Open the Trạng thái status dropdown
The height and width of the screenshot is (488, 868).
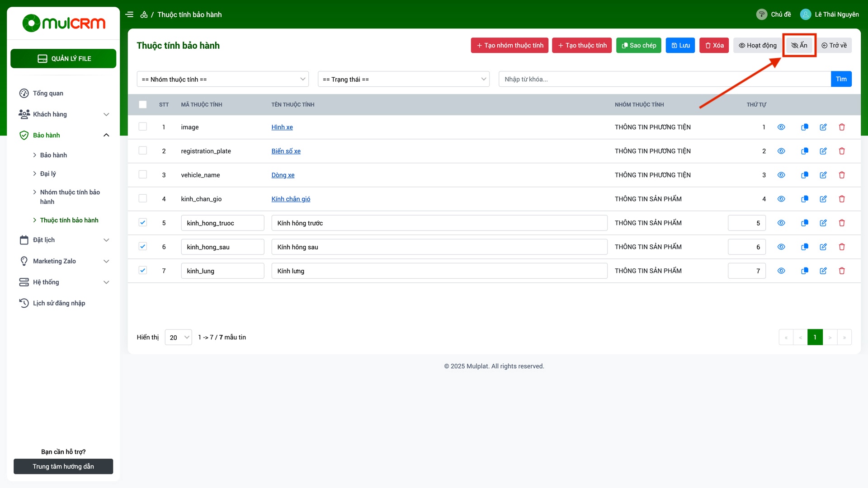tap(403, 79)
